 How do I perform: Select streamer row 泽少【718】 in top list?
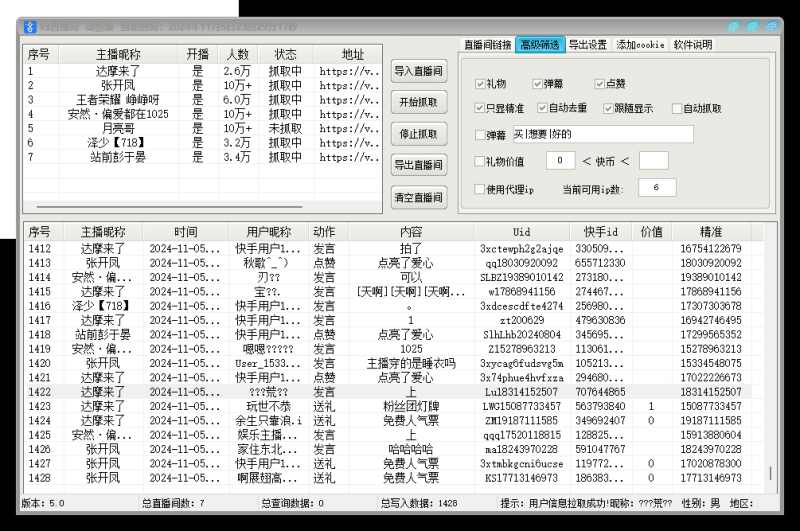tap(203, 142)
